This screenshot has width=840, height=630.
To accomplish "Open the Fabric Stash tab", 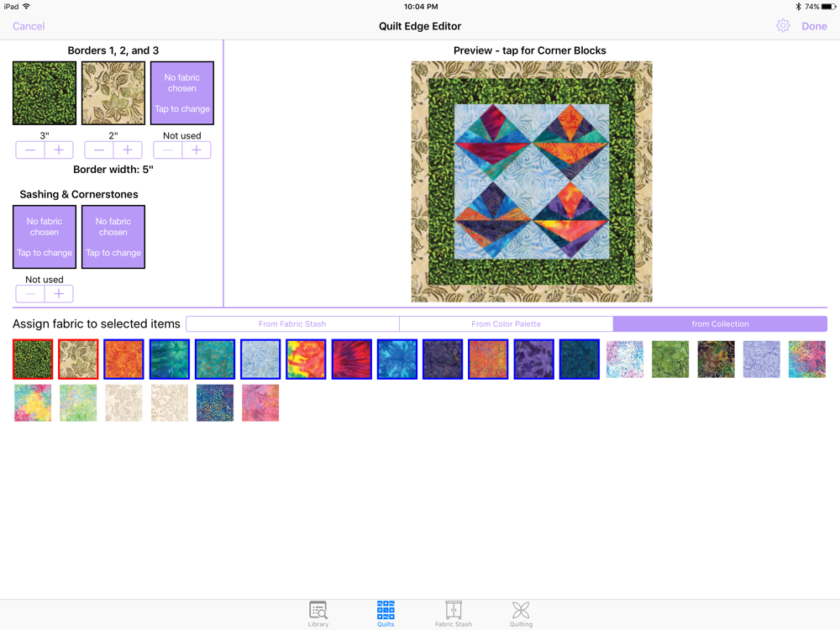I will coord(454,614).
